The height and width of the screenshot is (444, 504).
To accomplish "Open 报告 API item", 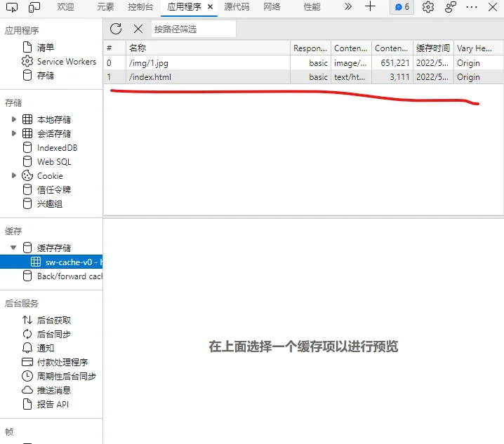I will 53,404.
